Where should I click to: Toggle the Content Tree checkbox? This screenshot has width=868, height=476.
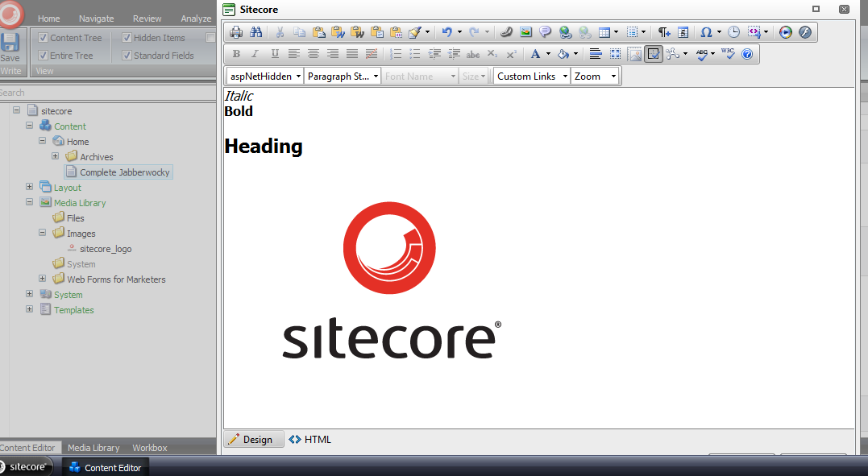tap(44, 38)
